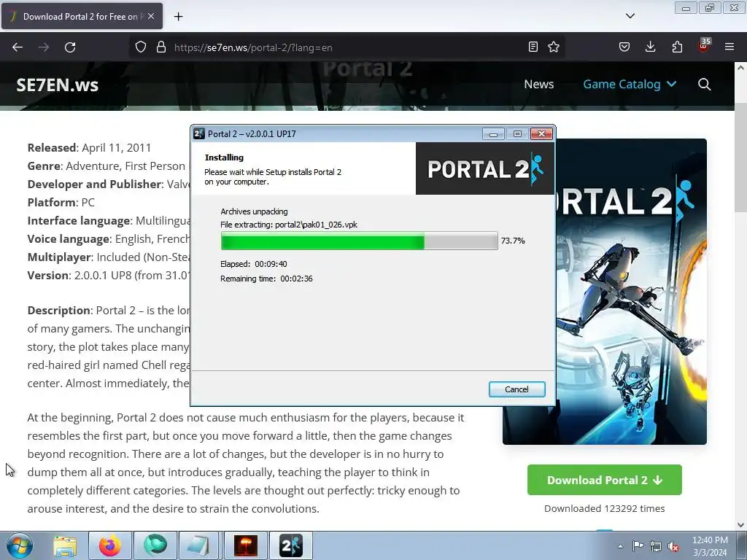Switch to Firefox in the taskbar
Viewport: 747px width, 560px height.
pos(110,545)
